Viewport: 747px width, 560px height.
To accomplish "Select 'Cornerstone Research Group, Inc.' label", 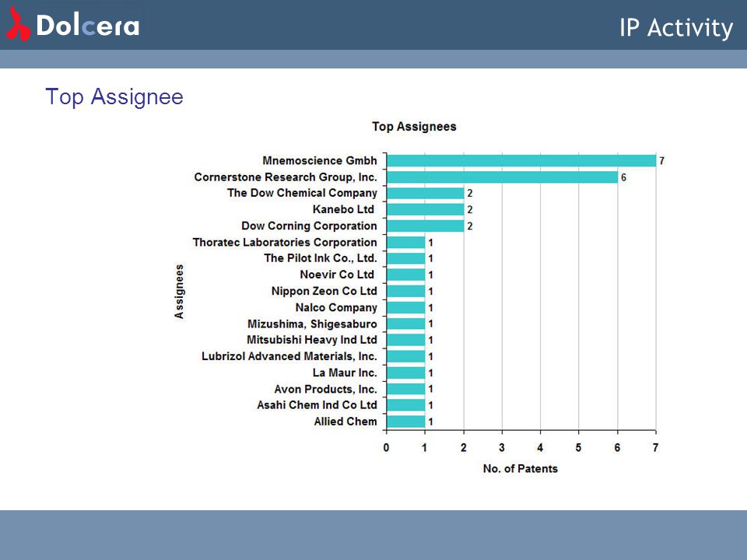I will pyautogui.click(x=286, y=177).
